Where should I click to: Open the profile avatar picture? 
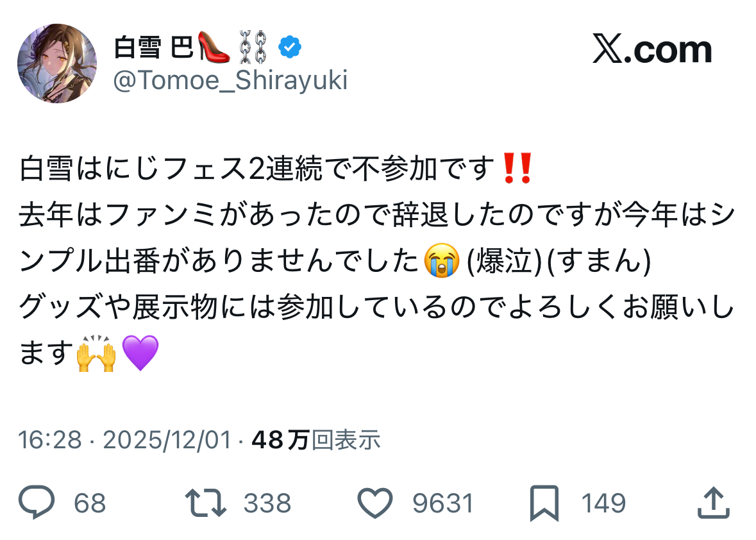pyautogui.click(x=57, y=63)
